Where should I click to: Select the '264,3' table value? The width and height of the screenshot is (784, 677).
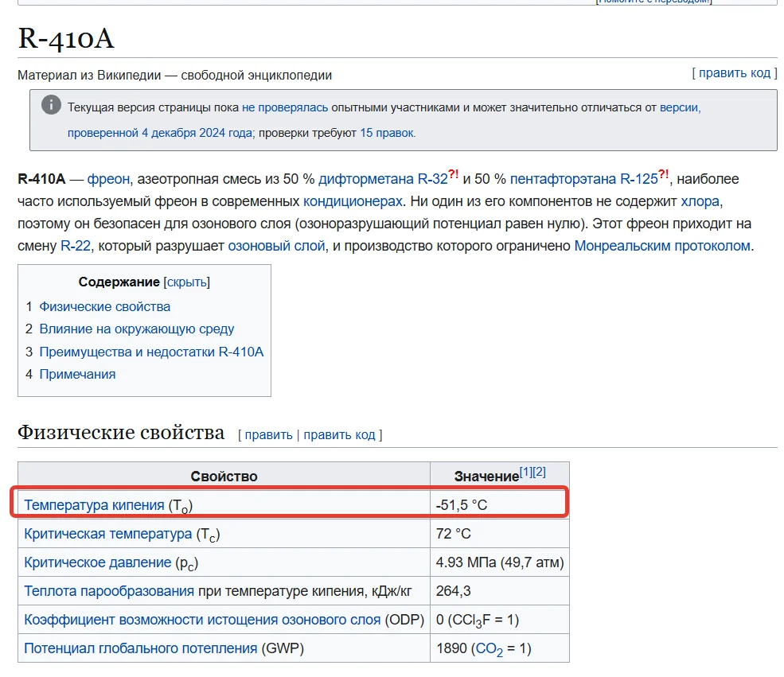454,591
